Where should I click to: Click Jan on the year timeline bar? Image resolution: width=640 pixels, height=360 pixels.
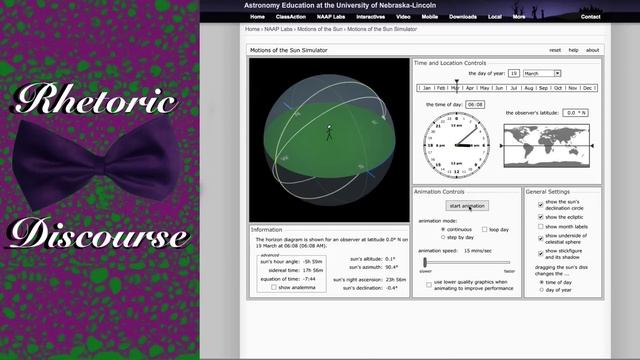[x=427, y=88]
